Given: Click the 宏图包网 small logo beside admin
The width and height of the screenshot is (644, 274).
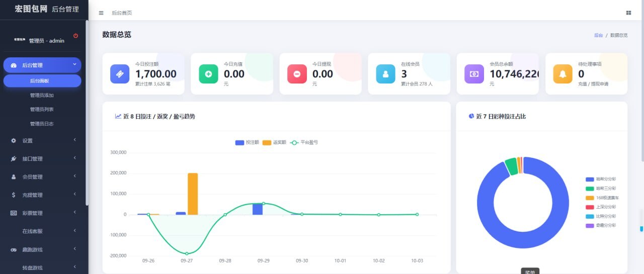Looking at the screenshot, I should pos(20,39).
